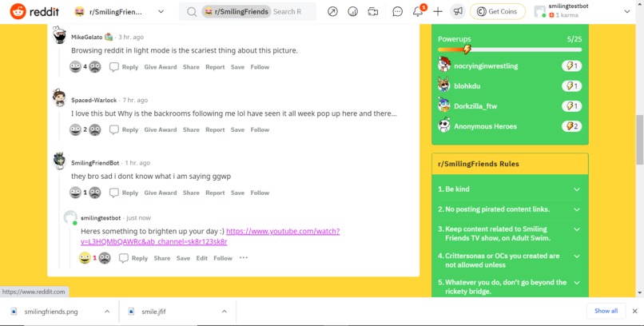This screenshot has height=326, width=644.
Task: Open smilingfriends.png download options chevron
Action: coord(107,312)
